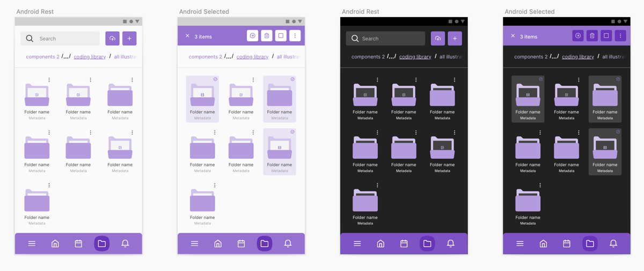Click the cloud upload button in dark Rest mockup
Screen dimensions: 644x271
(x=438, y=39)
